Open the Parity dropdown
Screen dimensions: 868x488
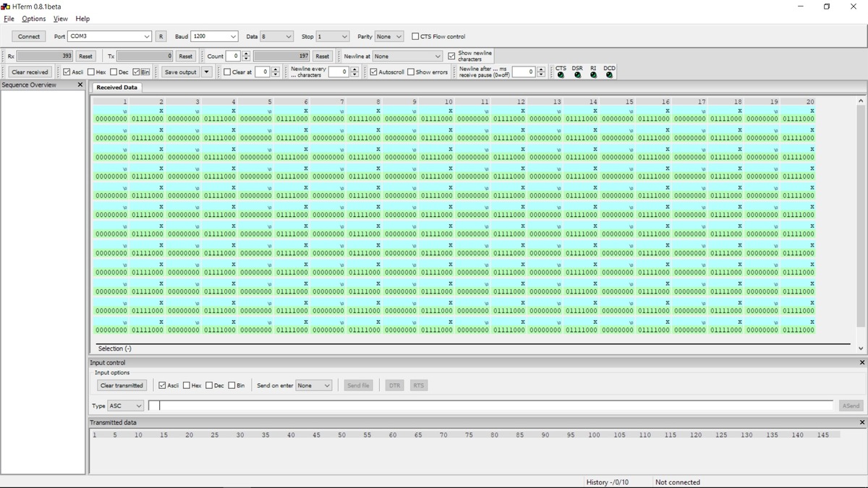[389, 36]
